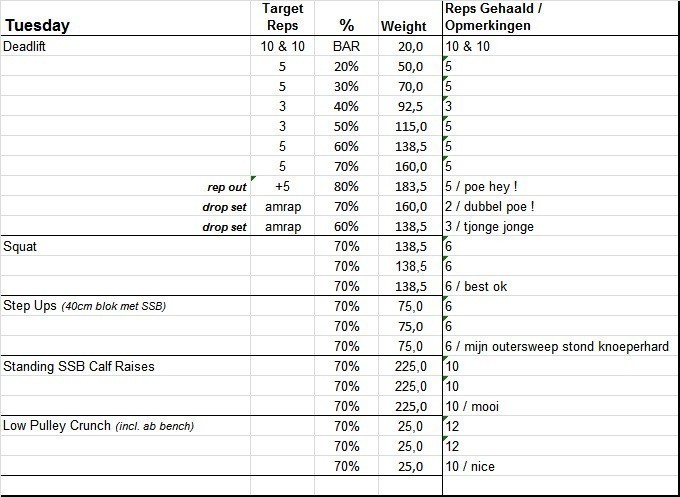This screenshot has width=680, height=497.
Task: Click the BAR percentage cell
Action: (x=347, y=46)
